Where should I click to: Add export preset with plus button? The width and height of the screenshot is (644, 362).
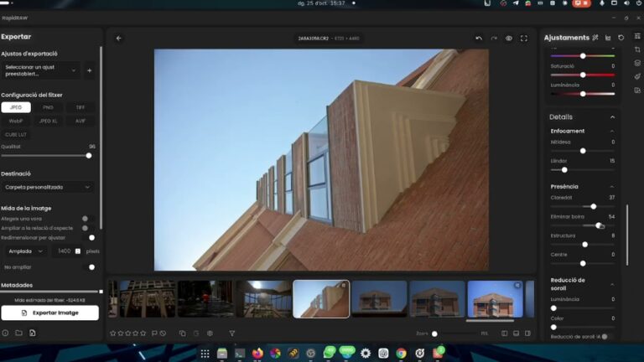pos(89,70)
